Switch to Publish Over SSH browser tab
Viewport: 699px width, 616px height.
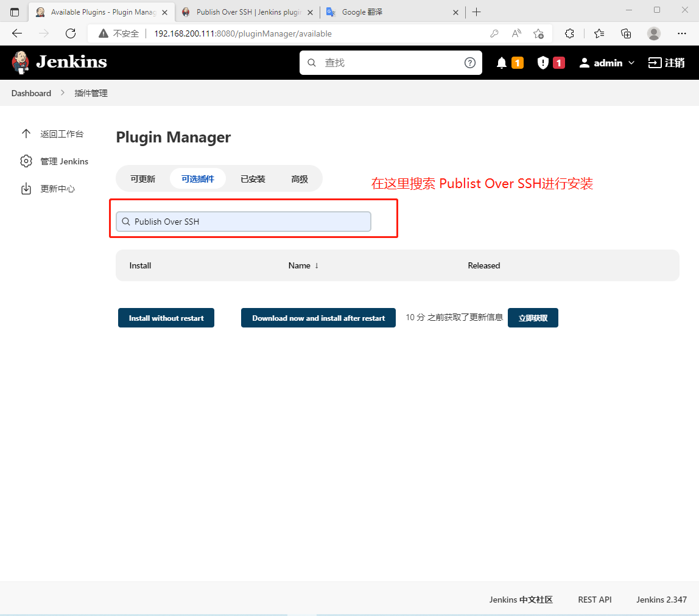(247, 12)
